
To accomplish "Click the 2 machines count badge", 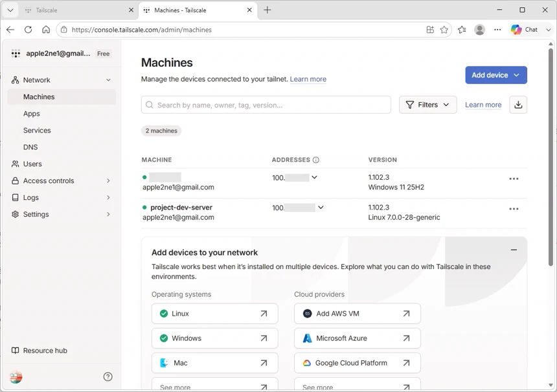I will coord(161,131).
